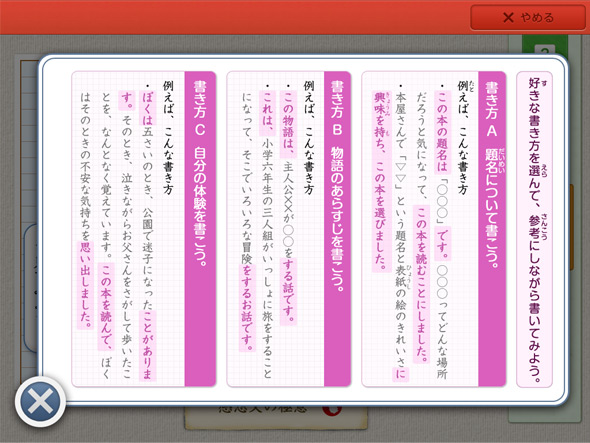Screen dimensions: 590x443
Task: Click the red やめる quit button
Action: pos(528,17)
